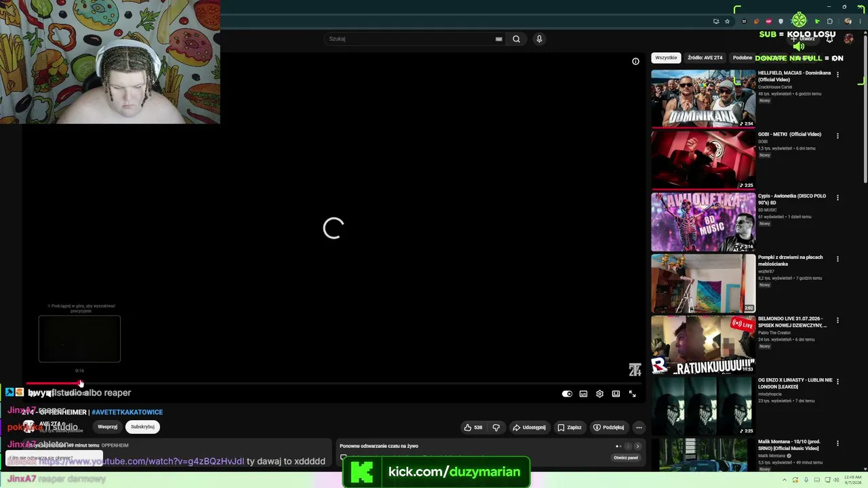868x488 pixels.
Task: Open options menu for Cypis - Awionetka video
Action: (837, 197)
